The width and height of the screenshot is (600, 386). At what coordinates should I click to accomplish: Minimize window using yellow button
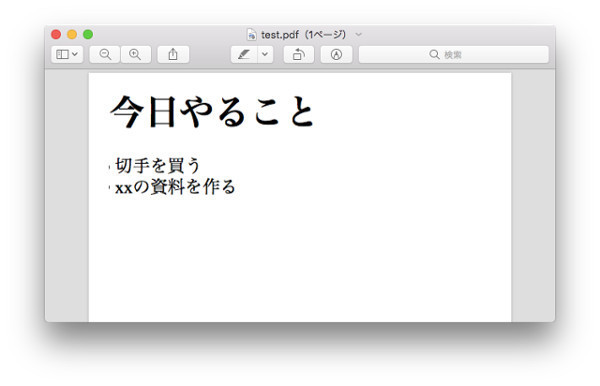click(72, 34)
